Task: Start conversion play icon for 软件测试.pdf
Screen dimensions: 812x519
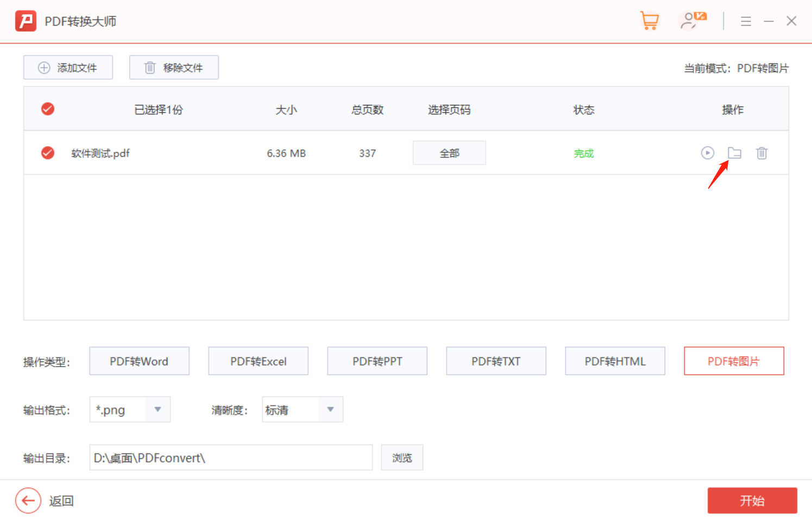Action: [707, 153]
